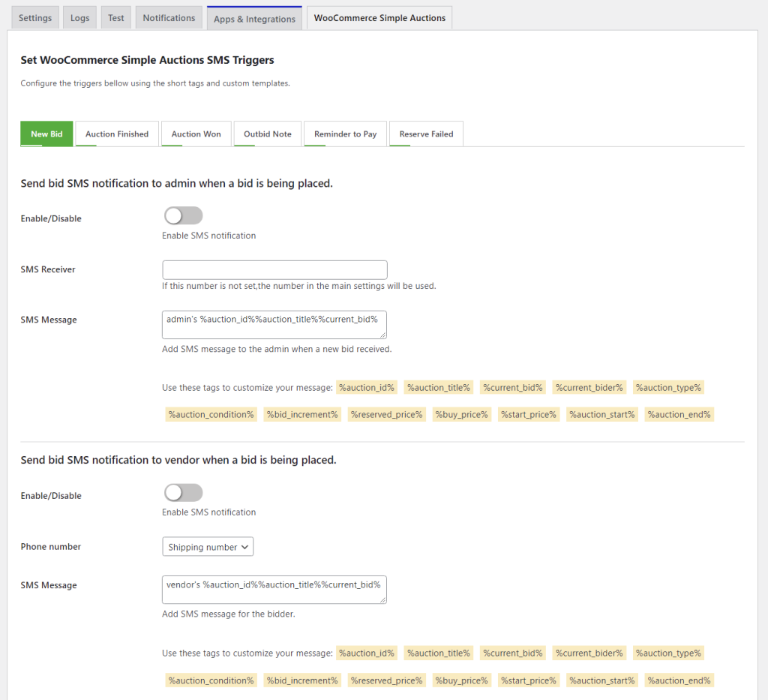768x700 pixels.
Task: Open the Notifications tab
Action: click(x=169, y=18)
